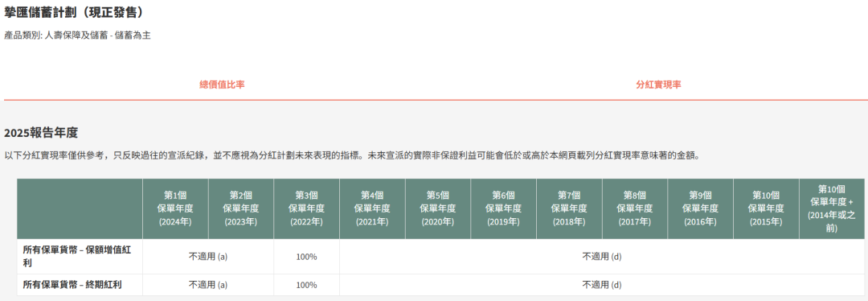Image resolution: width=868 pixels, height=301 pixels.
Task: Click the 第8個保單年度 (2017年) column header
Action: click(x=634, y=208)
